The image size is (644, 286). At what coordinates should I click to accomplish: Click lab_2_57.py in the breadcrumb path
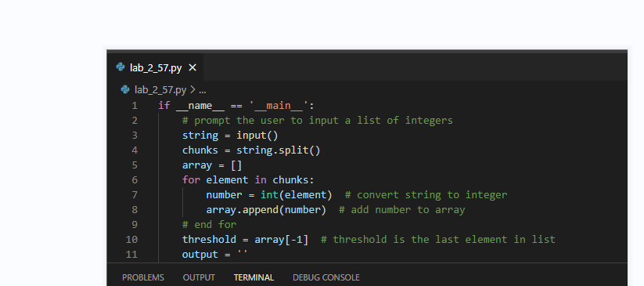point(160,89)
